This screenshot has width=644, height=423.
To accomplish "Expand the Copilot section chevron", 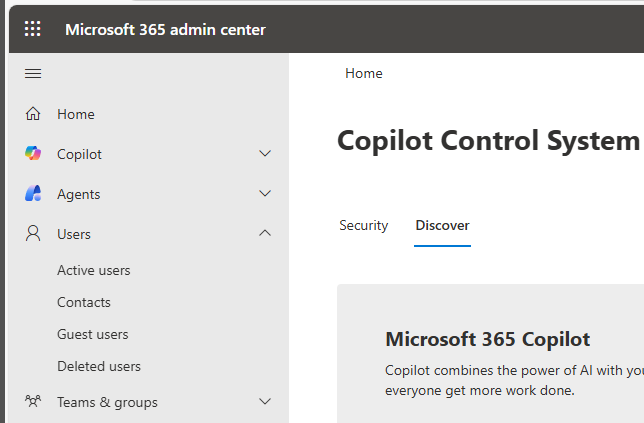I will [x=265, y=154].
